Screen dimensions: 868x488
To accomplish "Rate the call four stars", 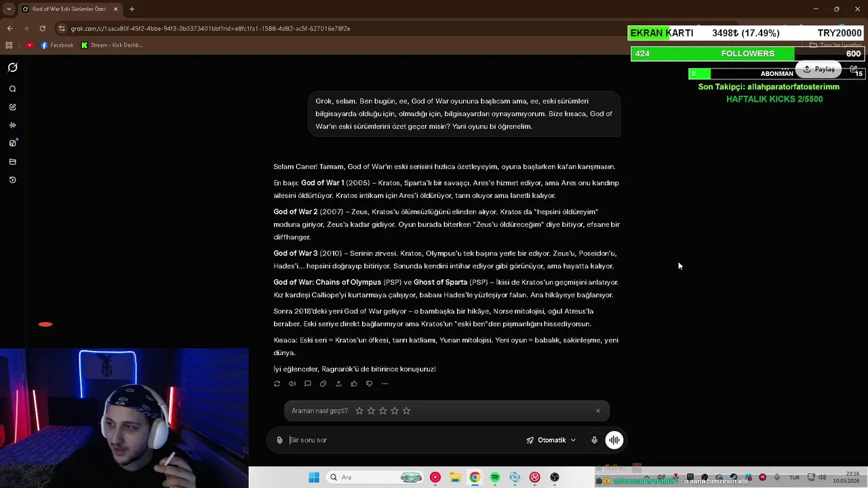I will click(395, 411).
